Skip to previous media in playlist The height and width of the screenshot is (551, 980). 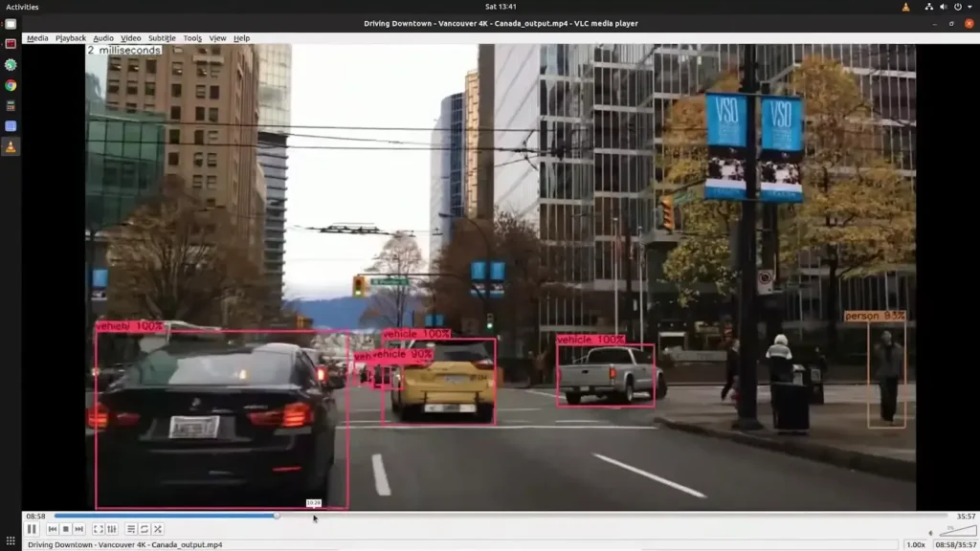pos(53,529)
